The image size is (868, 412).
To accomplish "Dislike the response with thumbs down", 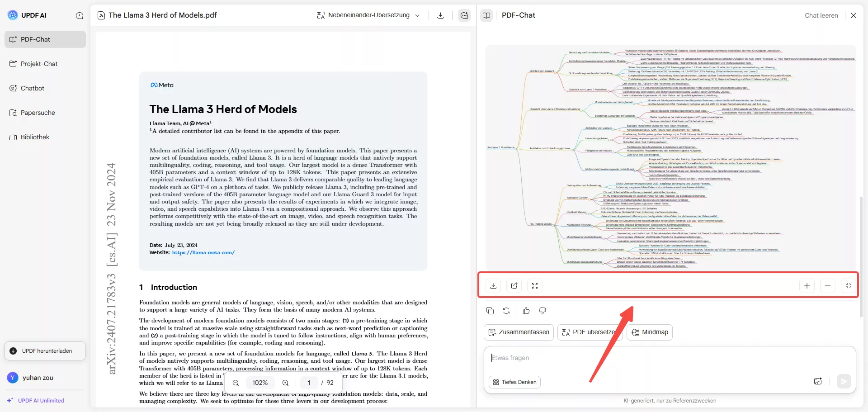I will 542,311.
